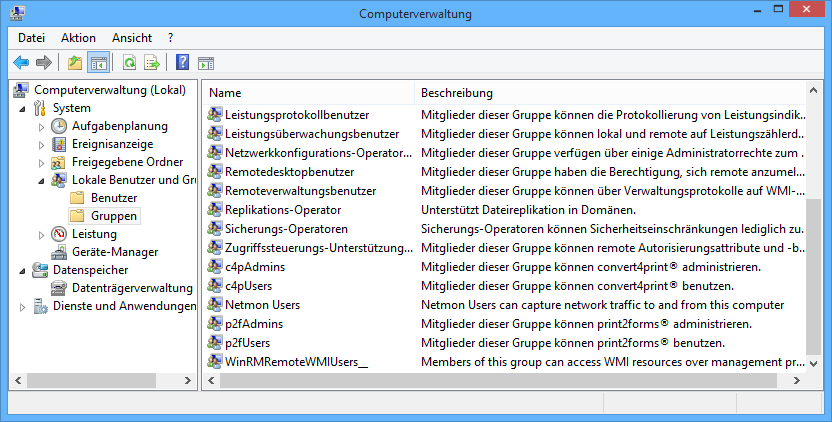This screenshot has width=832, height=422.
Task: Expand the Aufgabenplanung tree node
Action: coord(41,126)
